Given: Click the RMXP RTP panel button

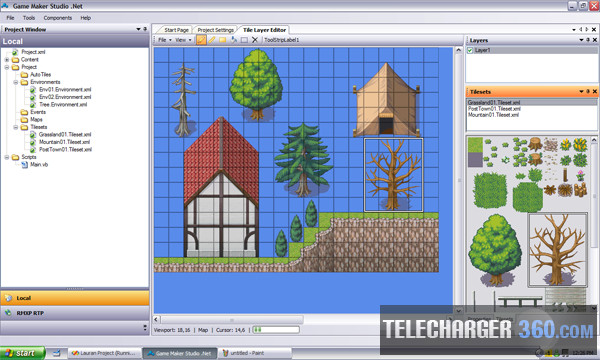Looking at the screenshot, I should 75,313.
